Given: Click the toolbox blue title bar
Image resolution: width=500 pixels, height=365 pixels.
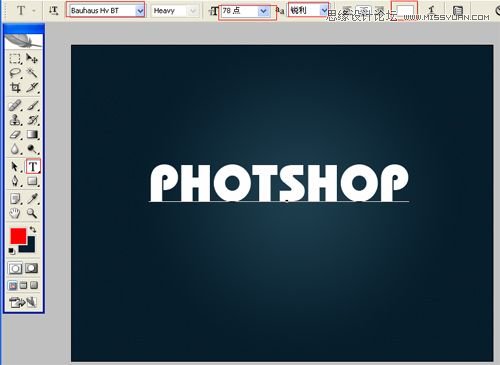Looking at the screenshot, I should click(x=24, y=29).
